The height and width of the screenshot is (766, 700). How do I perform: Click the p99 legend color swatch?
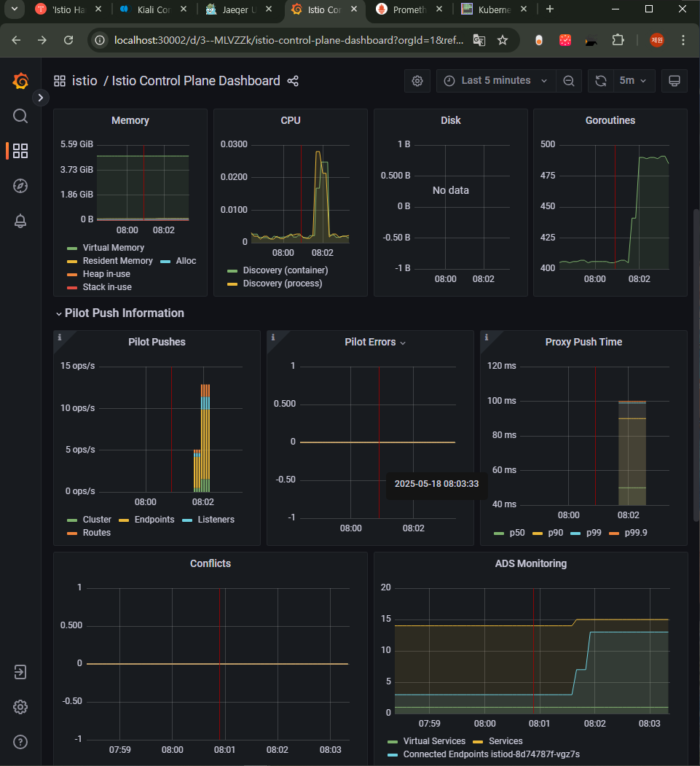pos(575,534)
